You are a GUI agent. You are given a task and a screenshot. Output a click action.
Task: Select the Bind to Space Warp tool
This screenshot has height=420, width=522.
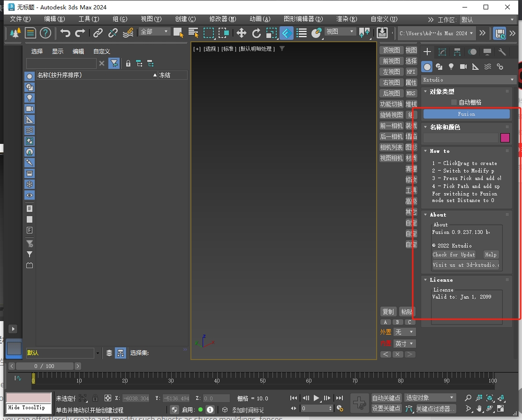128,33
